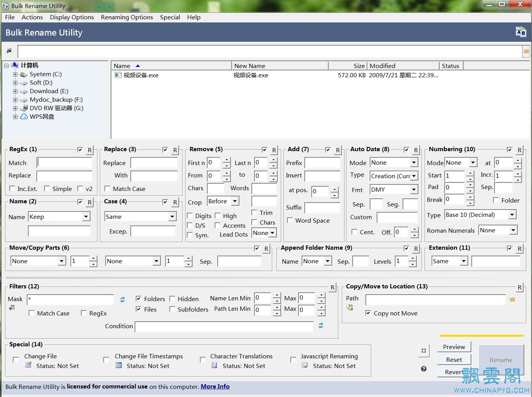Screen dimensions: 532x397
Task: Enable the Inc.Ext. checkbox in RegEx
Action: click(x=12, y=188)
